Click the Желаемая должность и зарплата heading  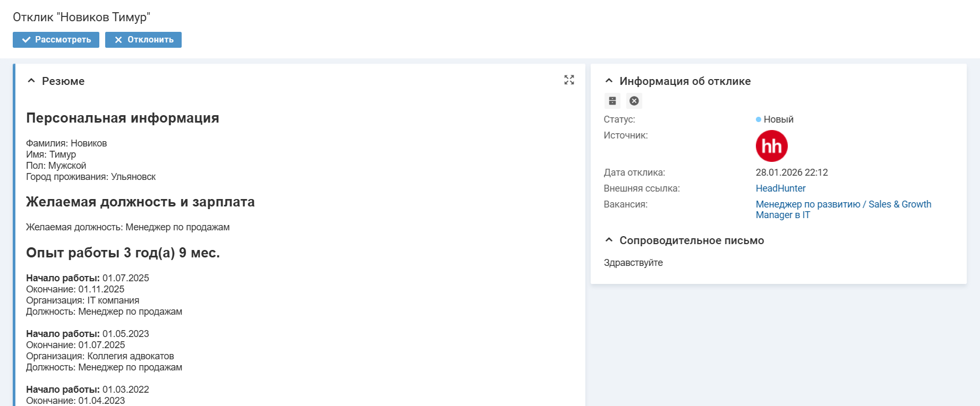[x=140, y=202]
